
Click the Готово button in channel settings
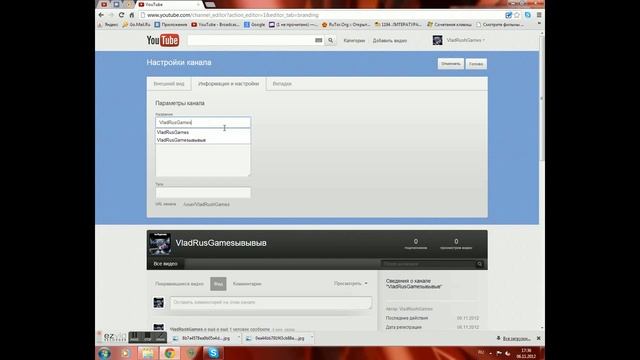click(x=476, y=64)
